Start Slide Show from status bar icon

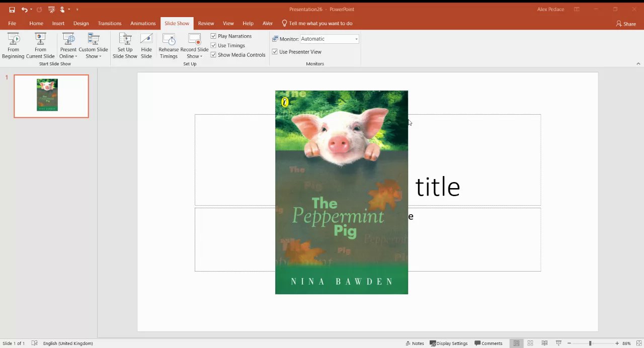pos(558,343)
